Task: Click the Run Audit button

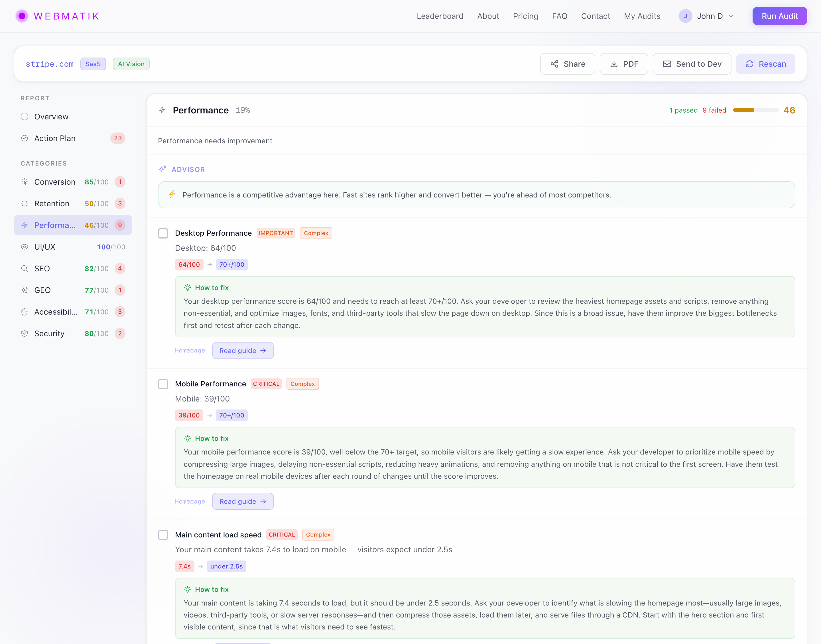Action: (x=779, y=16)
